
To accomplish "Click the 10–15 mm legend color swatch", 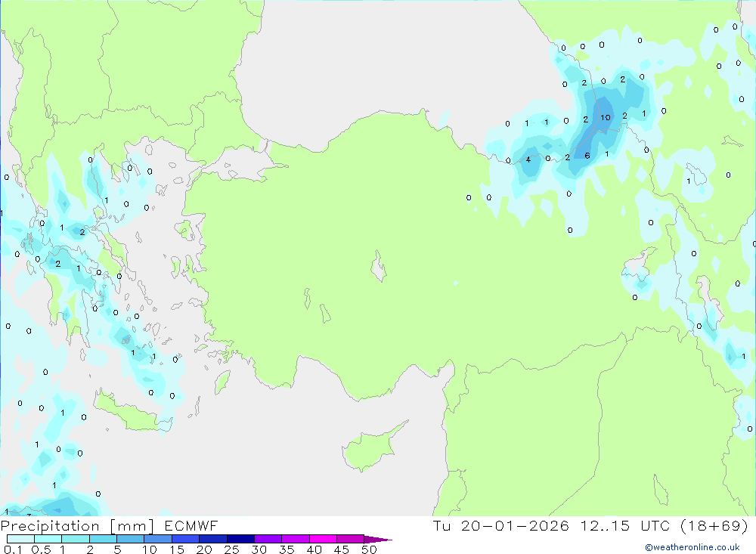I will pos(158,539).
